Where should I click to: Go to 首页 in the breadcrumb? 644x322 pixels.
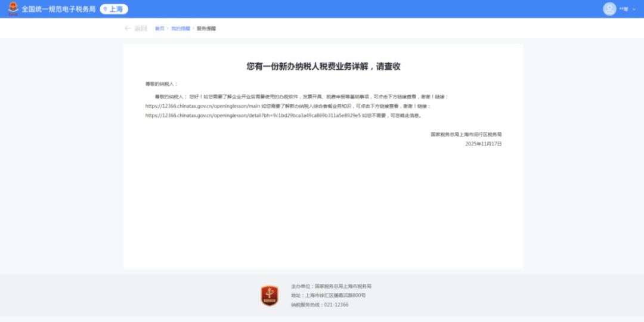(159, 29)
